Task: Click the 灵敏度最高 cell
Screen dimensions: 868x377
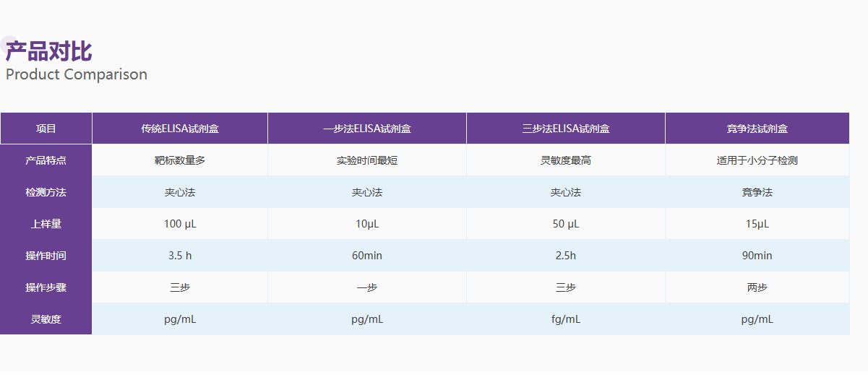Action: click(566, 160)
